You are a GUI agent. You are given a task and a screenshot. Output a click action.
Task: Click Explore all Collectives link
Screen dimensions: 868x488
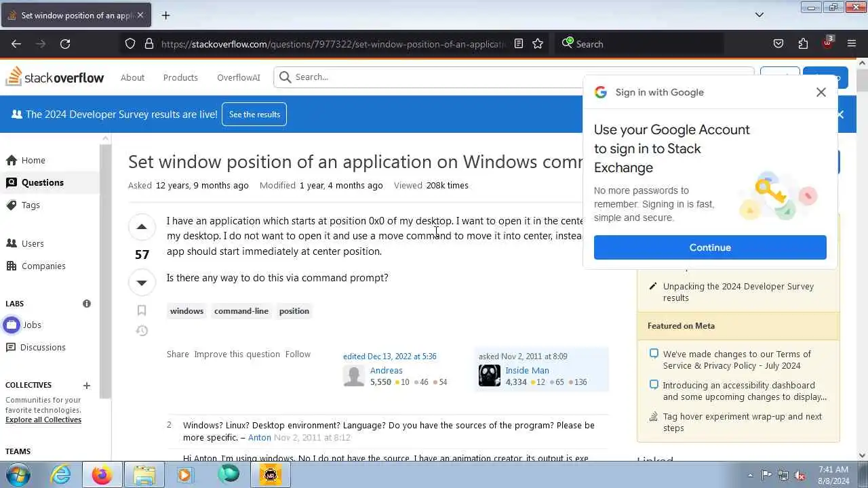(x=43, y=420)
